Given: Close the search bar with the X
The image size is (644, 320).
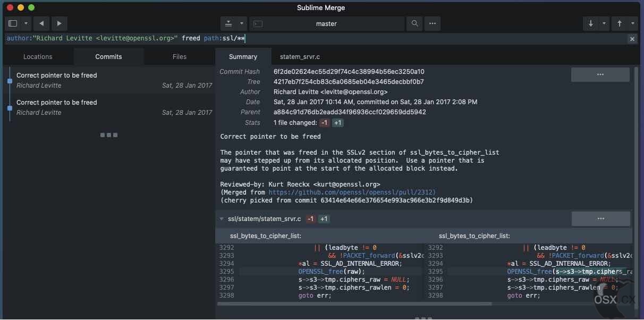Looking at the screenshot, I should click(x=632, y=39).
